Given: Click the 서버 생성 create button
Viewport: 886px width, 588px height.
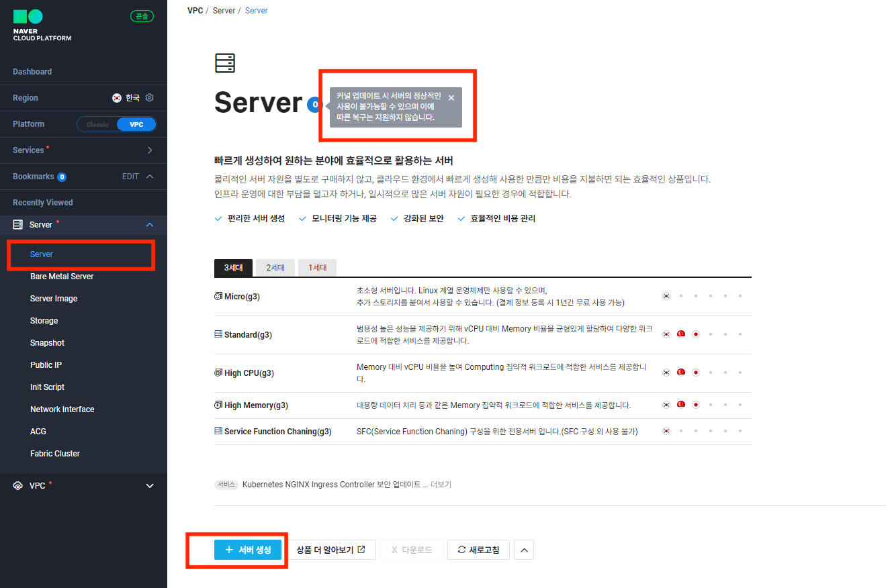Looking at the screenshot, I should [248, 550].
